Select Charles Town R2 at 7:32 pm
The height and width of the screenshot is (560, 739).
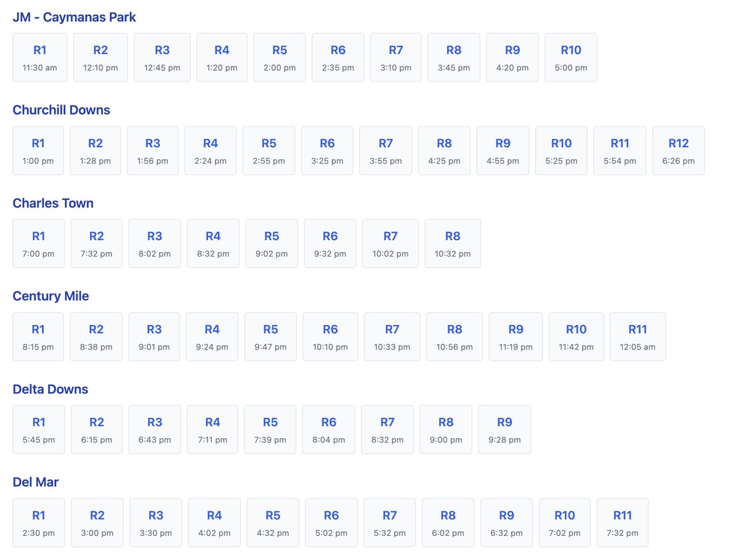[97, 244]
